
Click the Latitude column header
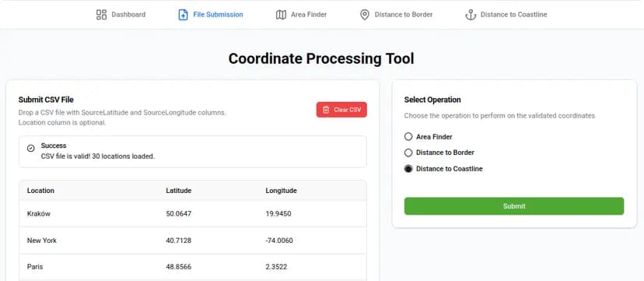179,191
